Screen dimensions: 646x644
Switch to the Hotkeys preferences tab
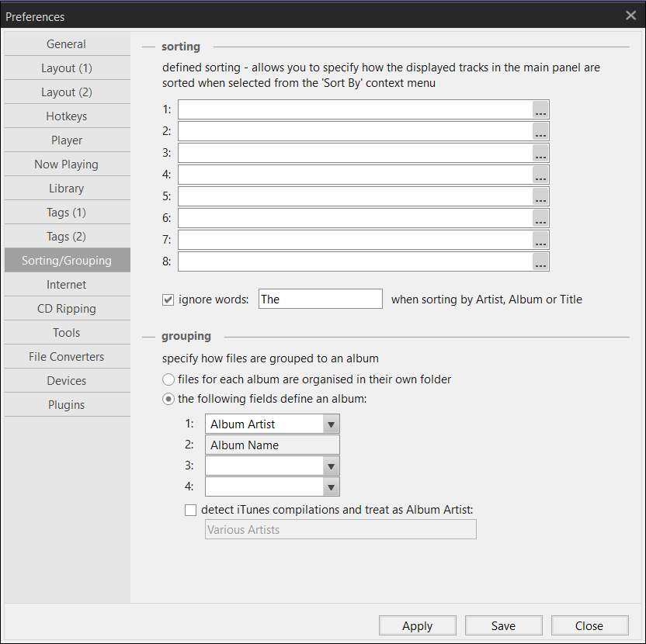point(67,116)
